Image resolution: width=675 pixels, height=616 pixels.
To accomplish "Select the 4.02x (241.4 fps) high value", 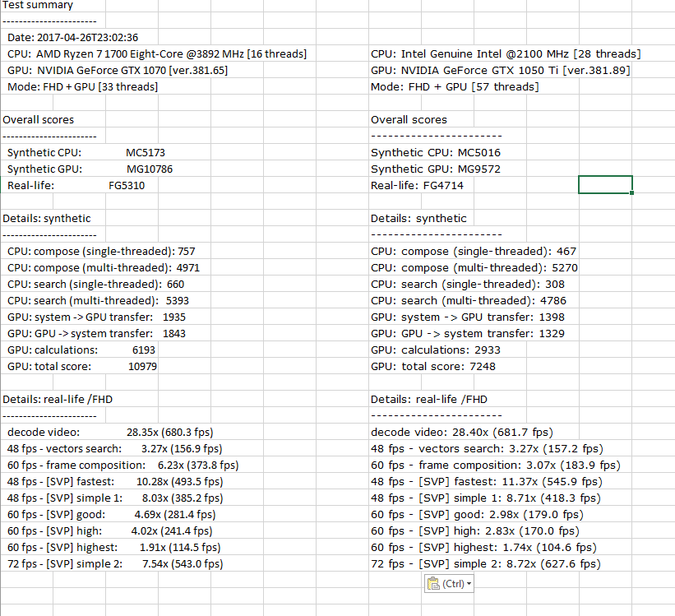I will pos(172,530).
